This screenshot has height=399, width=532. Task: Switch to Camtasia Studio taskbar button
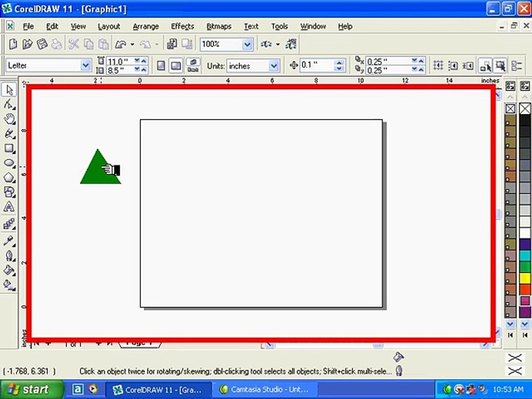tap(265, 389)
